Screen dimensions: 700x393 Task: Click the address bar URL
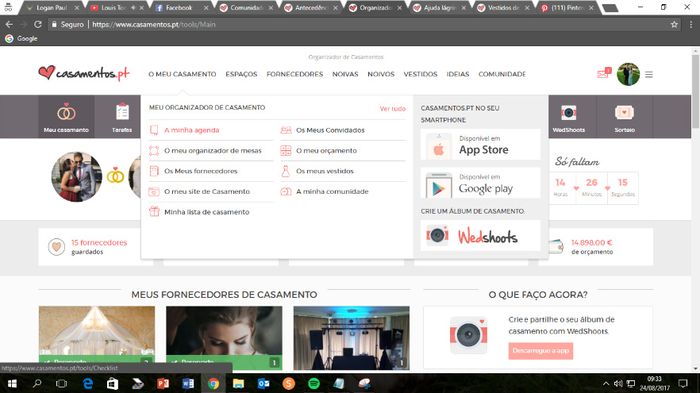tap(154, 25)
